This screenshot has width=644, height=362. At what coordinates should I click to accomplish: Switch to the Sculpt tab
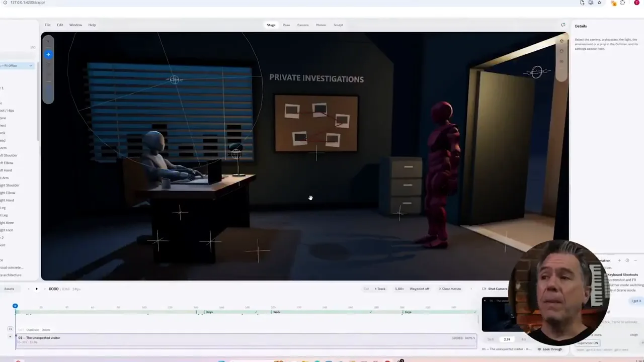(338, 25)
